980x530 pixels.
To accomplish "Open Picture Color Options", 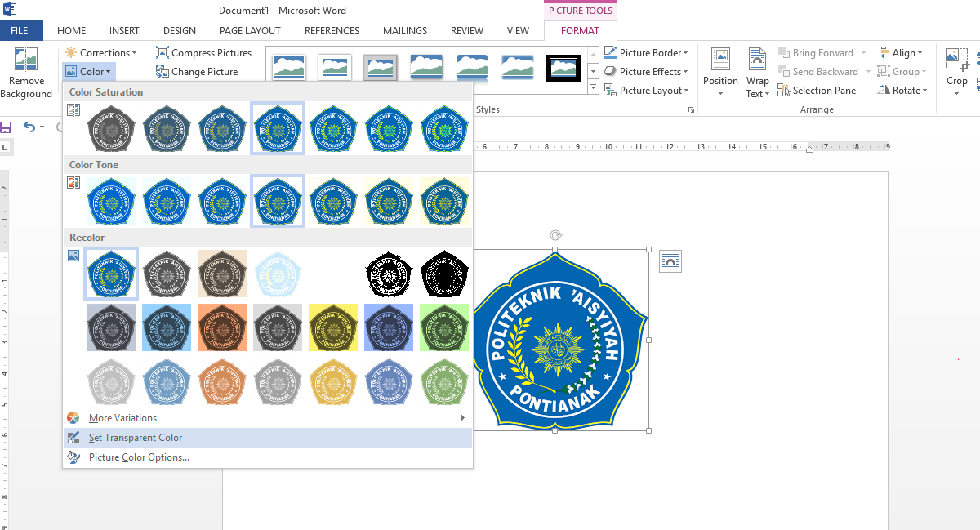I will click(268, 457).
